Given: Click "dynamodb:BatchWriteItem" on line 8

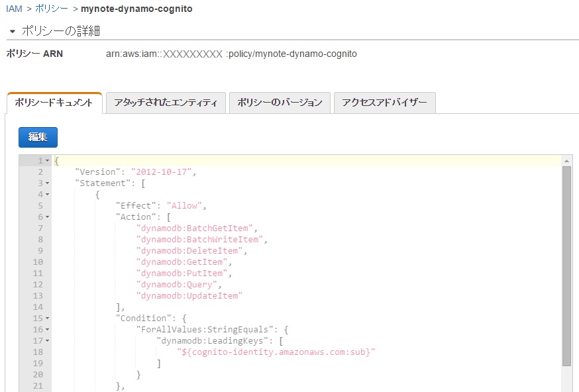Looking at the screenshot, I should pyautogui.click(x=199, y=240).
